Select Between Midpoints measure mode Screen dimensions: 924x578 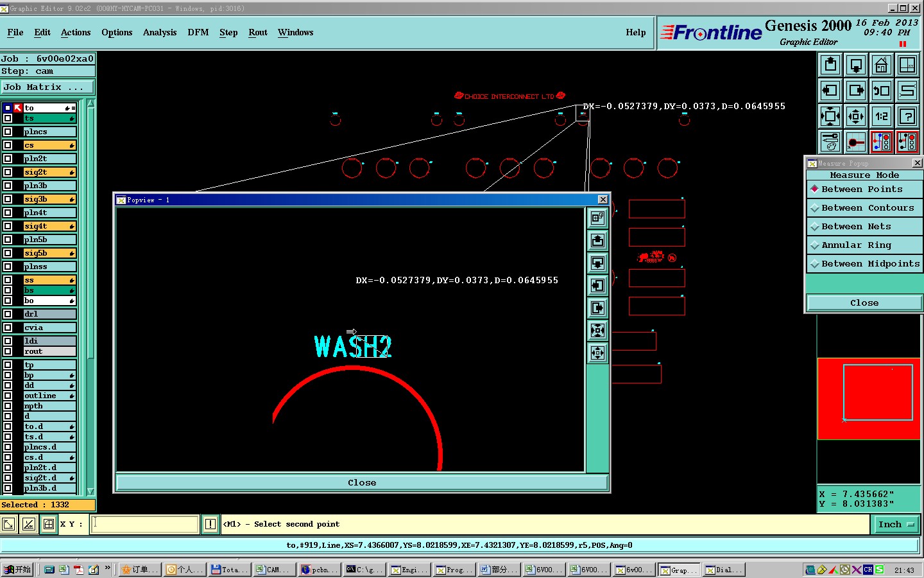(864, 264)
